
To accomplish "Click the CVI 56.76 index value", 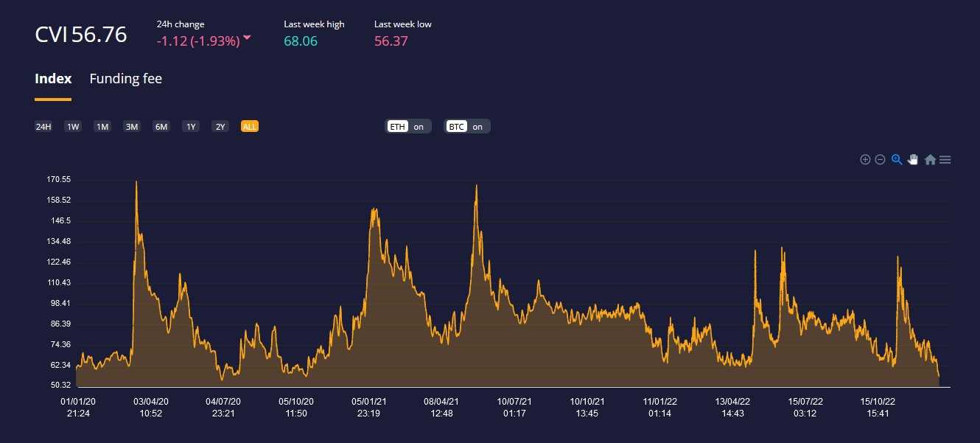I will 81,35.
